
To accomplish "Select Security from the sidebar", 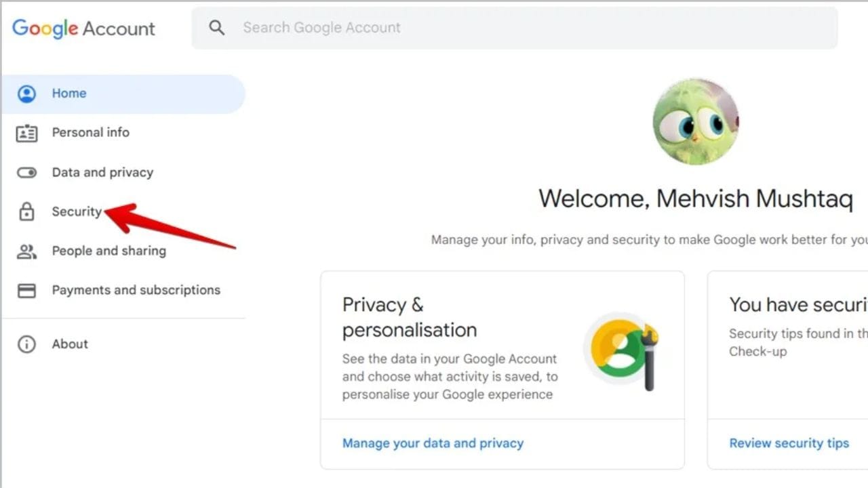I will 77,212.
